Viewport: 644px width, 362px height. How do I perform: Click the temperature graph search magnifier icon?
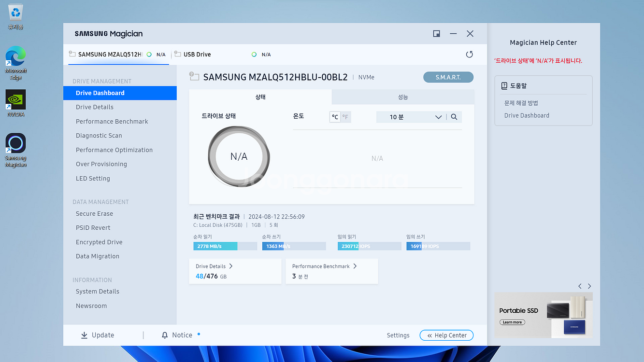[x=454, y=117]
